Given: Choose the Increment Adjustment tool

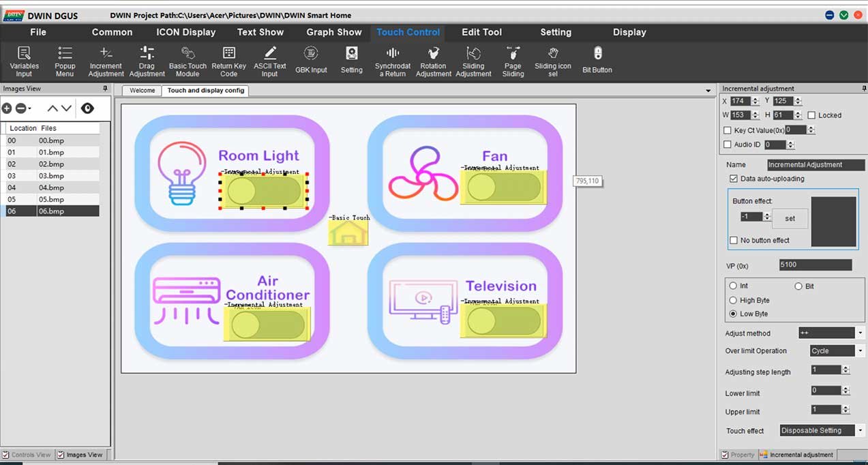Looking at the screenshot, I should coord(106,61).
